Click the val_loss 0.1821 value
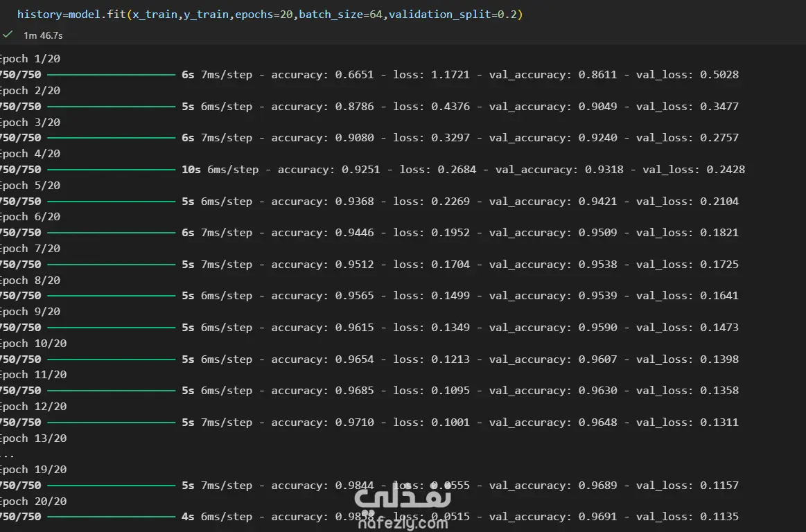806x532 pixels. pos(719,233)
